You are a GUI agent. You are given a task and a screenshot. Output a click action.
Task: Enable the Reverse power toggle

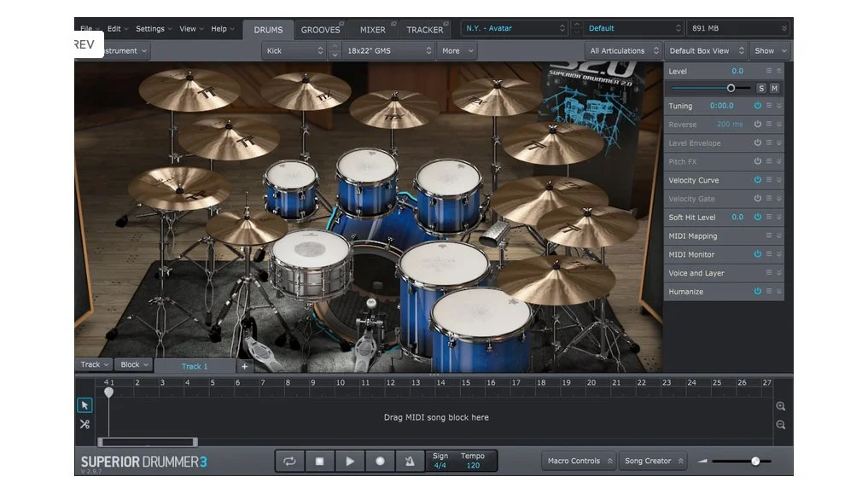tap(757, 124)
